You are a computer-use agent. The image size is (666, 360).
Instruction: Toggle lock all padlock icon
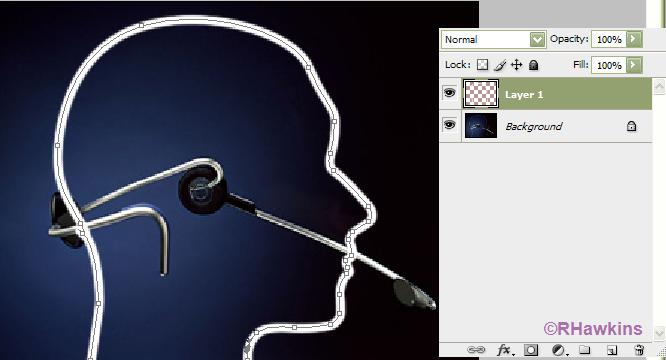533,65
